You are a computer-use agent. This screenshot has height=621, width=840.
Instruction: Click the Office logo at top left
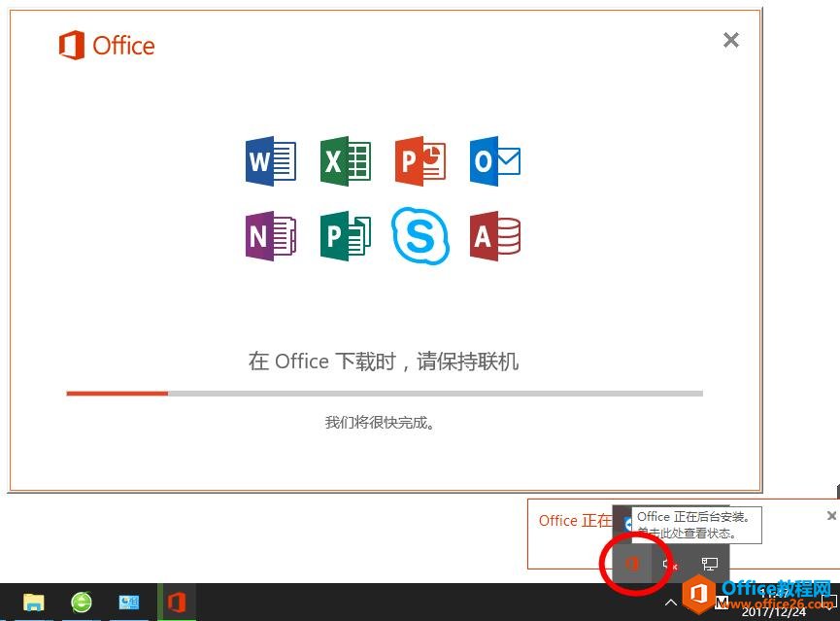[x=107, y=45]
